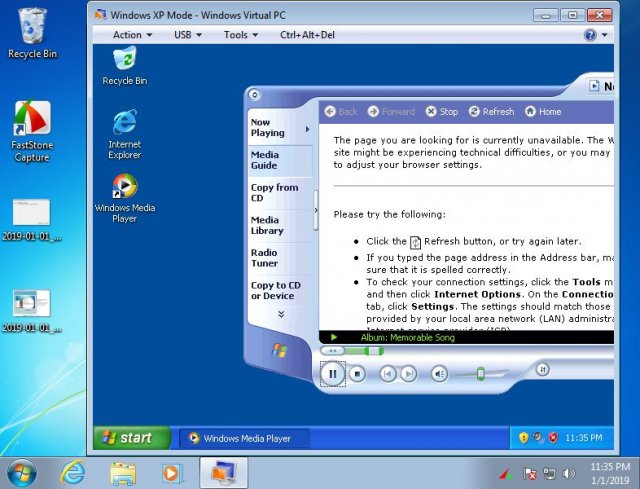Open the USB dropdown menu
Viewport: 640px width, 489px height.
coord(188,35)
